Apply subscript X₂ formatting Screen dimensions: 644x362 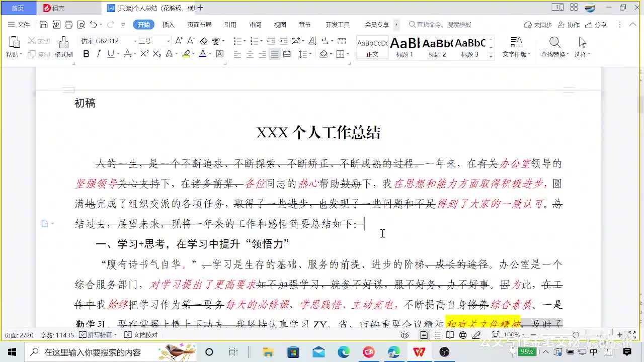click(157, 54)
